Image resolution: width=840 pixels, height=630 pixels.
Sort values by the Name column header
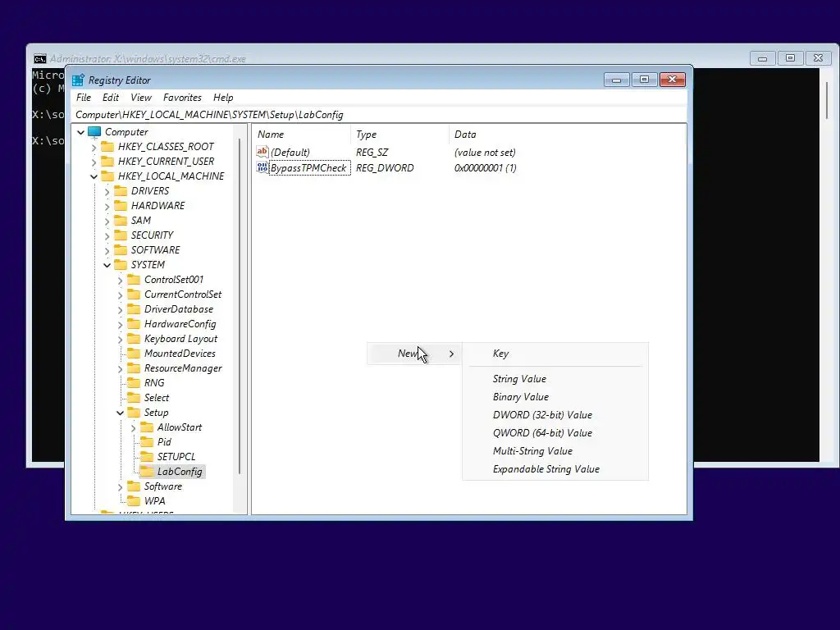(x=302, y=135)
